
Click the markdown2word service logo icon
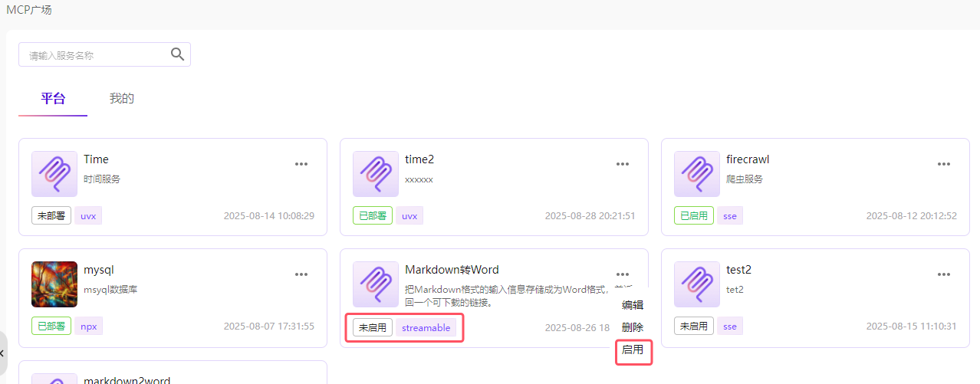tap(54, 379)
